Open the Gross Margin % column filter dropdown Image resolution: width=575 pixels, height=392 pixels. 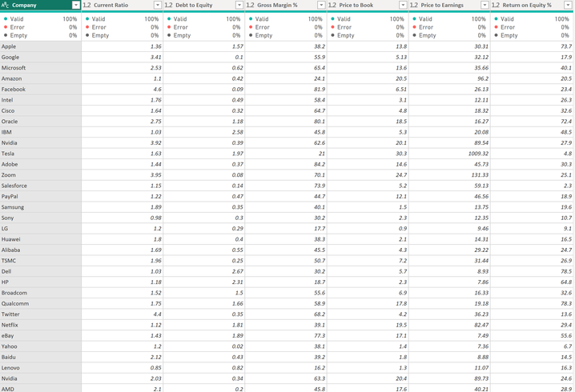(321, 5)
